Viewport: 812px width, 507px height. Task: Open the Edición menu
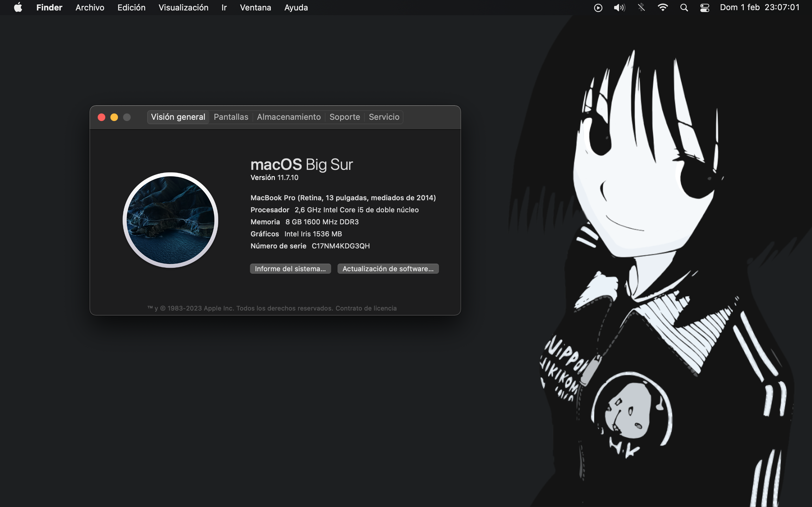pos(131,7)
